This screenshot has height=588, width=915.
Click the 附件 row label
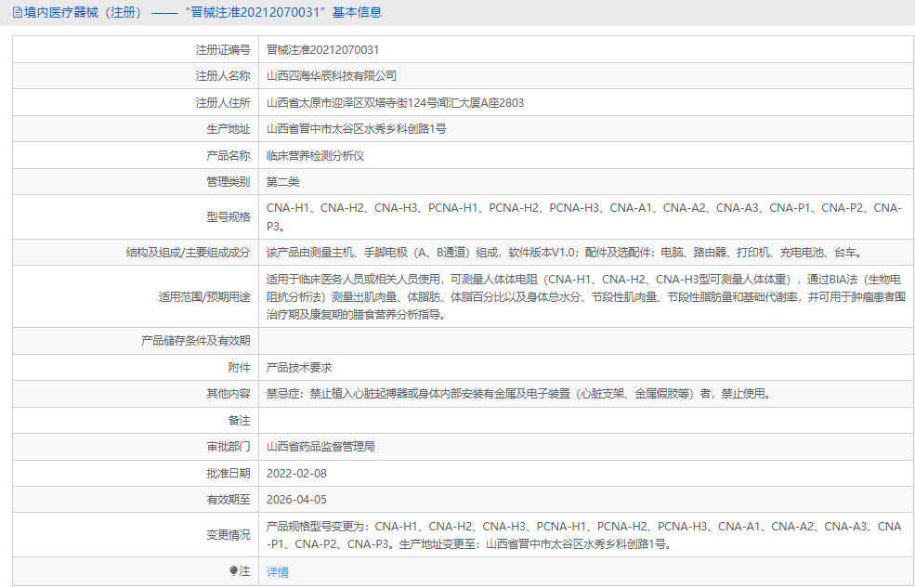240,368
